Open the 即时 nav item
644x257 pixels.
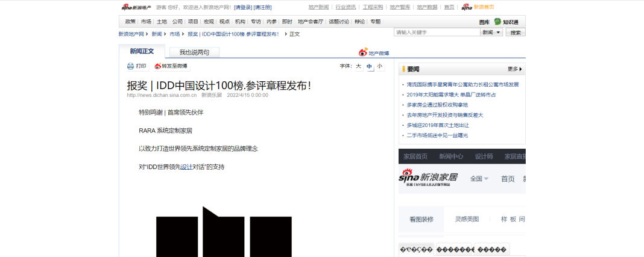pos(287,22)
